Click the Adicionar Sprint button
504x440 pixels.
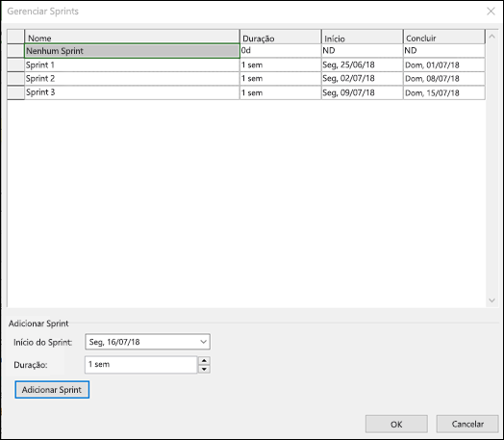[52, 390]
